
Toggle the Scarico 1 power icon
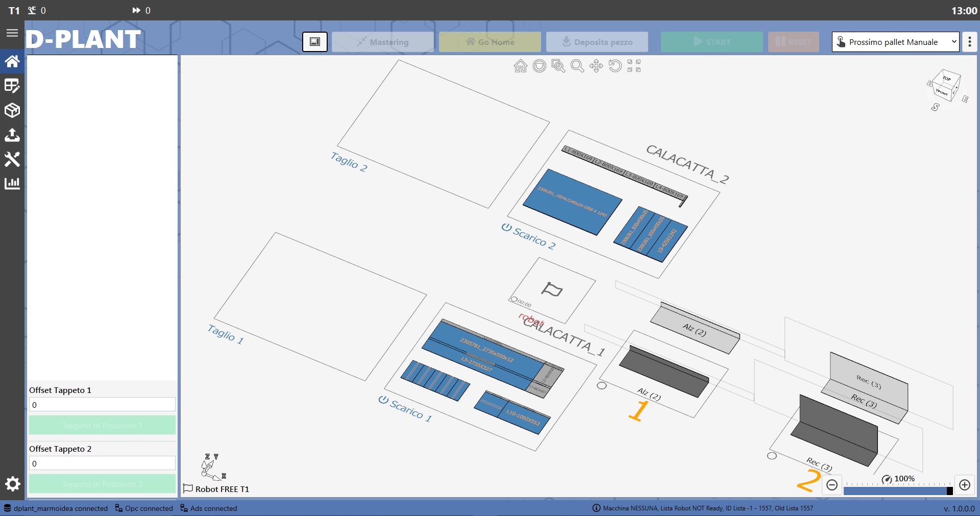(383, 400)
